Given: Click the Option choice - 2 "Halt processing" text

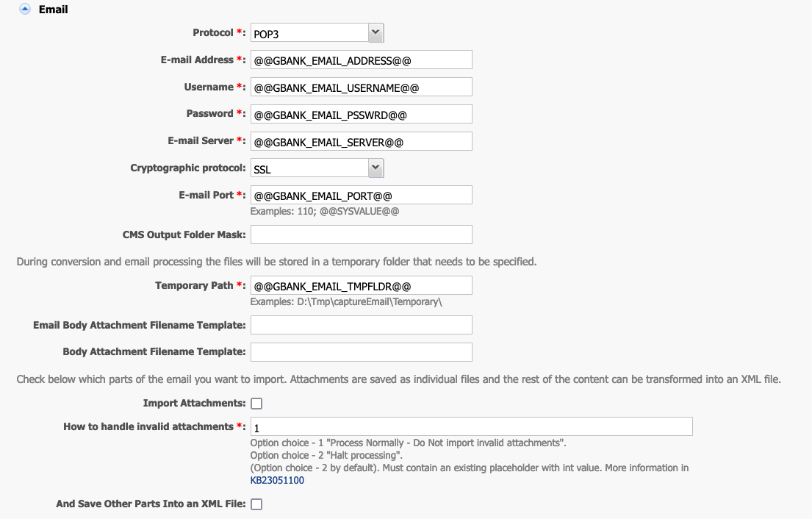Looking at the screenshot, I should point(326,455).
